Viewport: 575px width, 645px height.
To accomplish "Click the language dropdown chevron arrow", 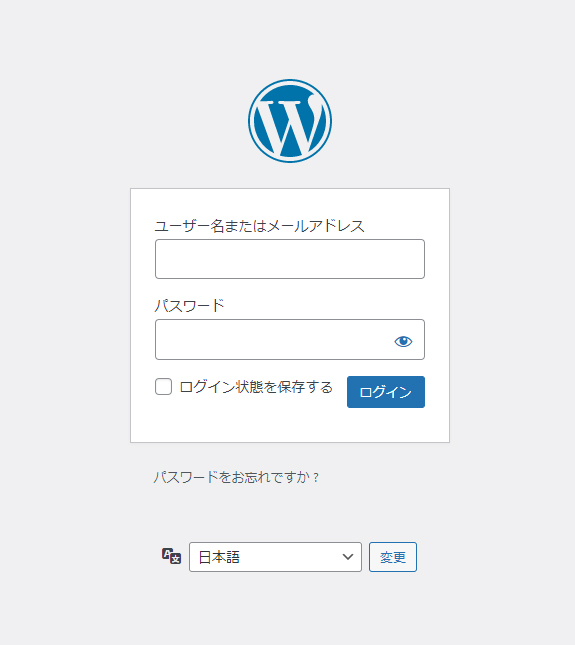I will point(348,557).
